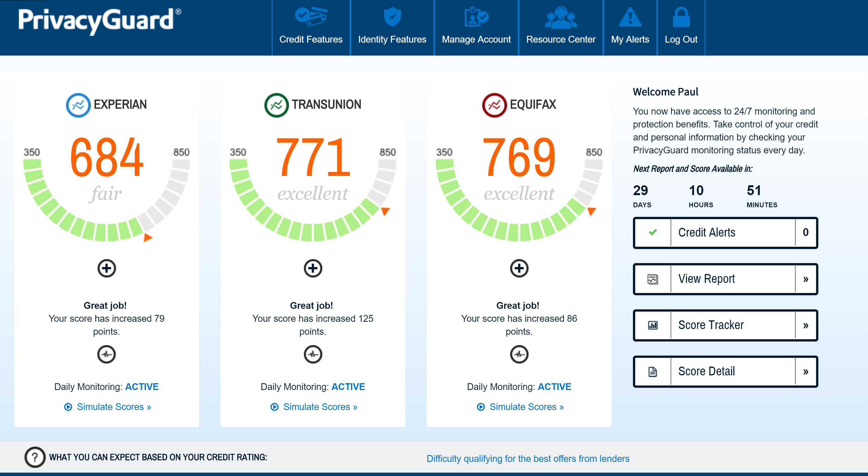The height and width of the screenshot is (476, 868).
Task: Click the pulse icon under TransUnion
Action: coord(313,354)
